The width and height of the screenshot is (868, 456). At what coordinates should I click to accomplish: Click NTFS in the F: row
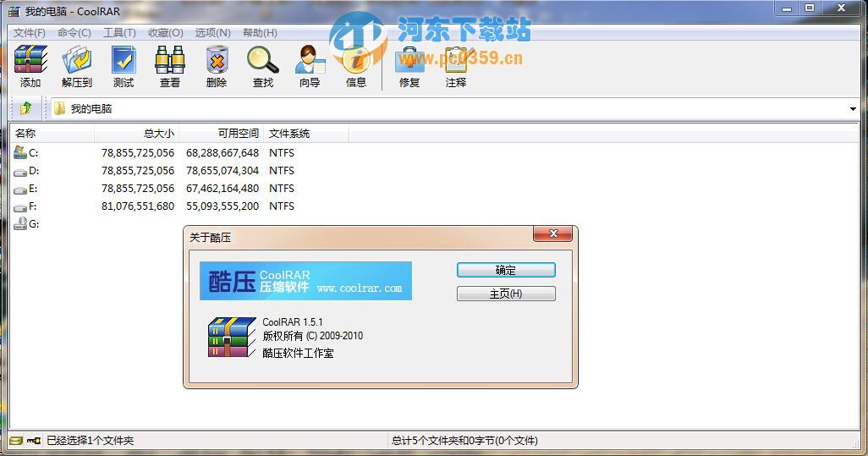tap(282, 206)
